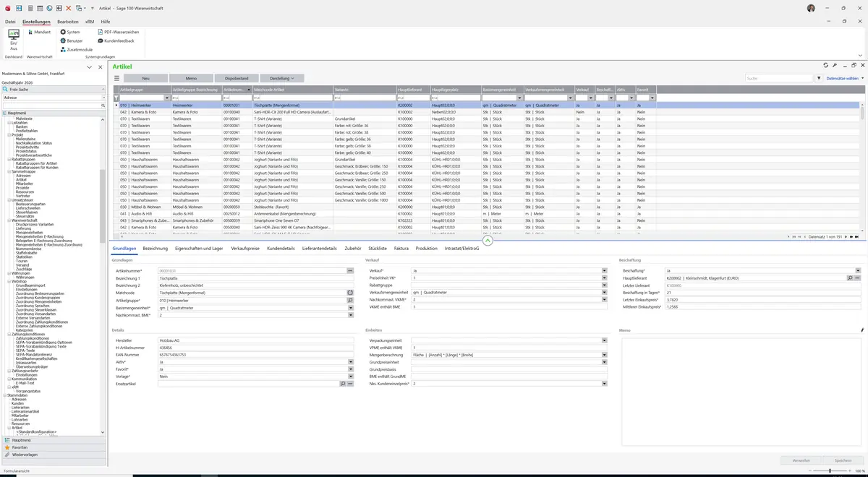Open the Darstellung dropdown button
The height and width of the screenshot is (477, 868).
(x=282, y=78)
